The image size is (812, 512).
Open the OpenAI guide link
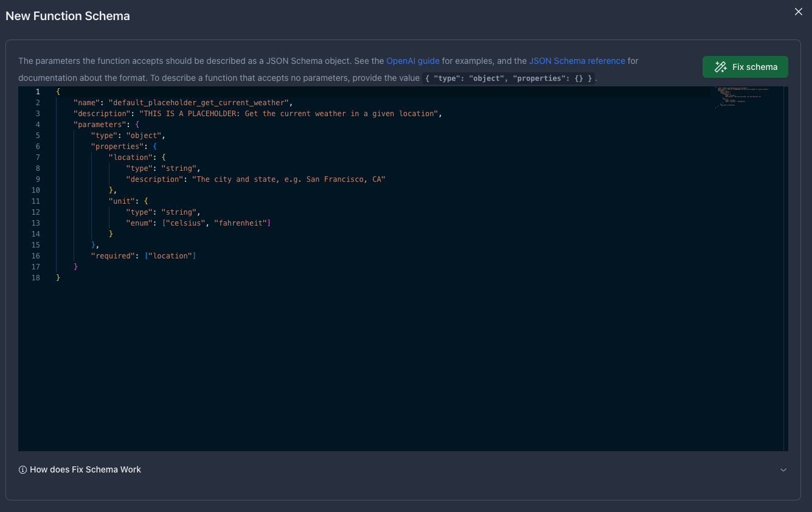coord(412,61)
